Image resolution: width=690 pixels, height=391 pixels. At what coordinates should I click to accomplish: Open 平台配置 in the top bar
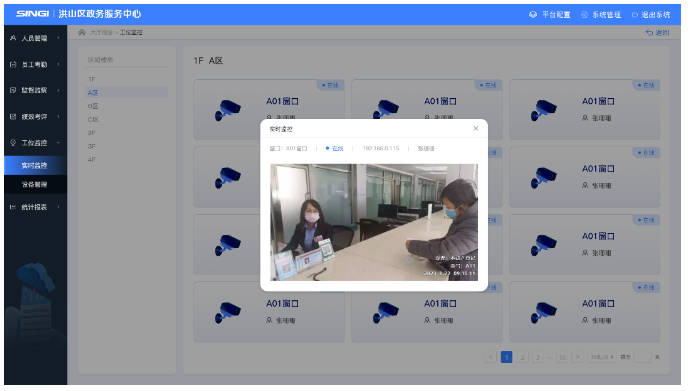[x=550, y=15]
